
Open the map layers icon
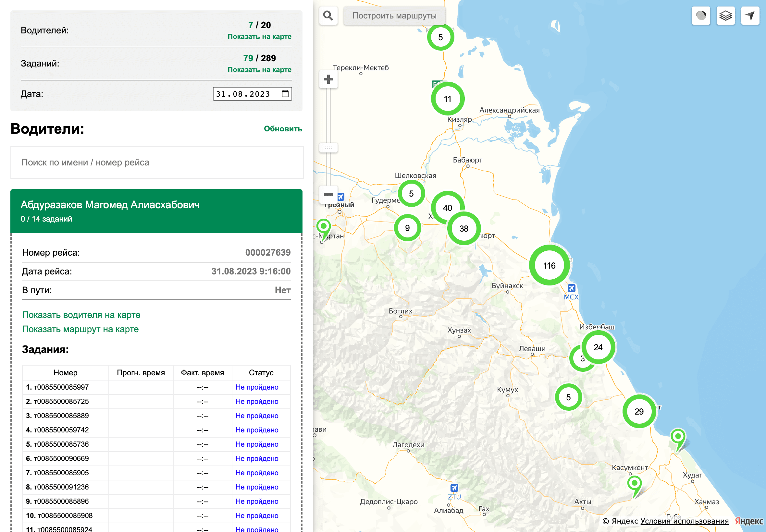725,15
